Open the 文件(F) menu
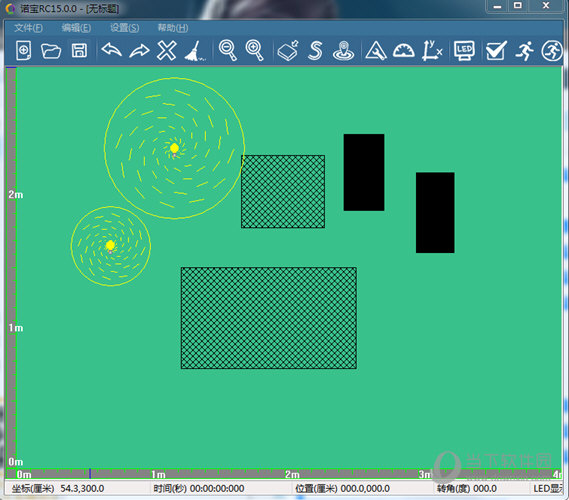Screen dimensions: 569x500 pyautogui.click(x=28, y=28)
